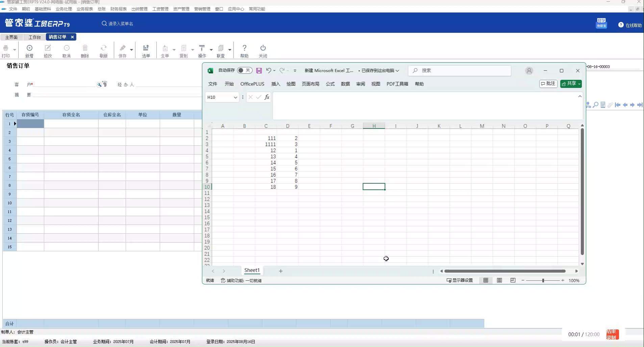Image resolution: width=644 pixels, height=347 pixels.
Task: Click the 刷新 (Refresh) toolbar icon
Action: (103, 48)
